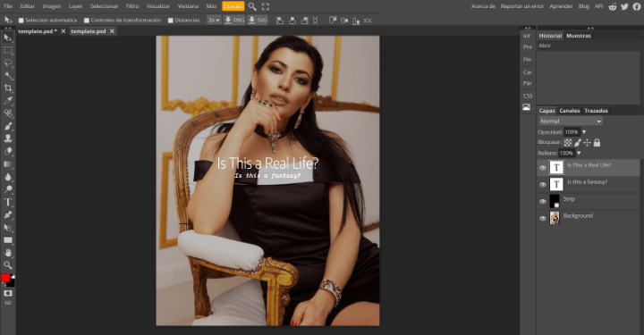Export as SVG button

[258, 20]
